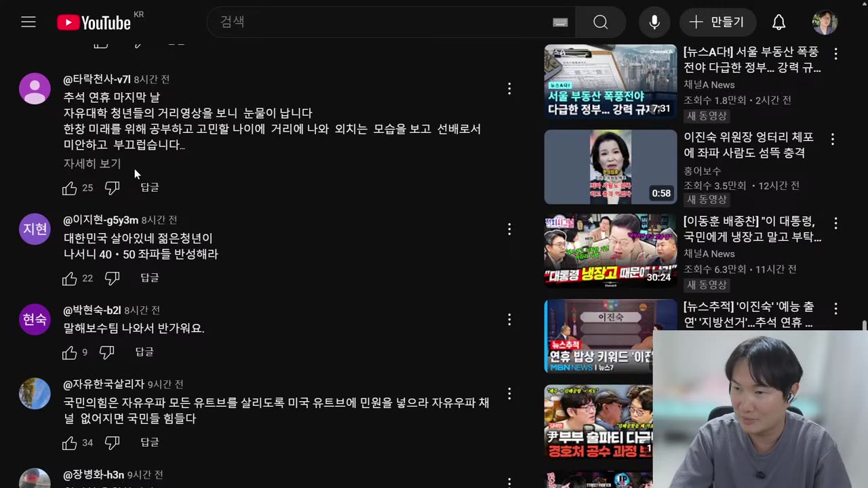The image size is (868, 488).
Task: Open options menu for @자유한국살리자 comment
Action: pos(509,394)
